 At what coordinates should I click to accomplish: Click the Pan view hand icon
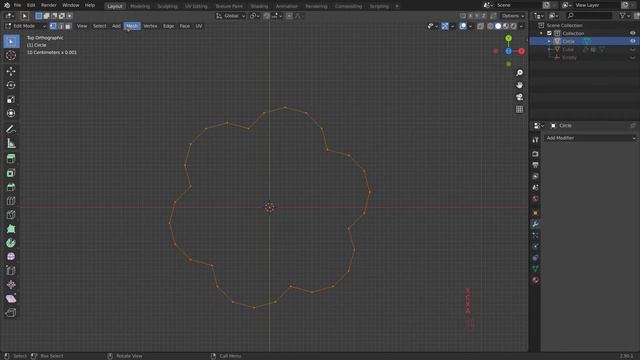(519, 85)
